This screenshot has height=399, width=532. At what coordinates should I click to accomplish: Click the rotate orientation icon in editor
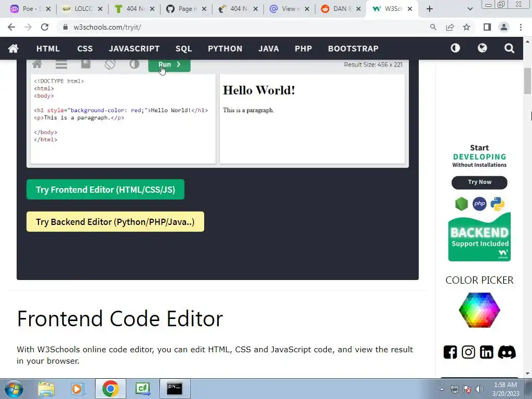[110, 64]
